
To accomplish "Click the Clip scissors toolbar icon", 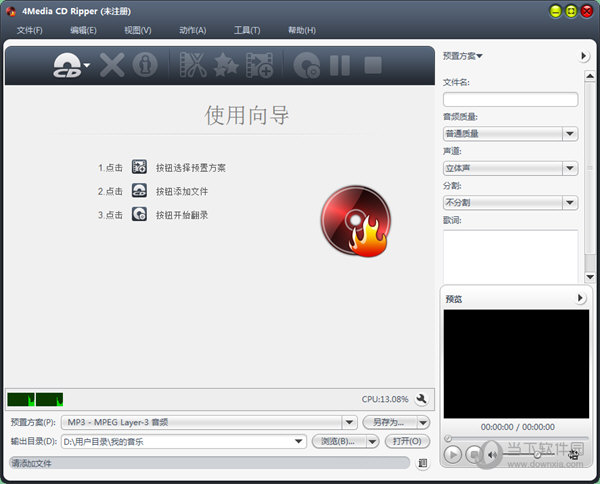I will click(193, 65).
